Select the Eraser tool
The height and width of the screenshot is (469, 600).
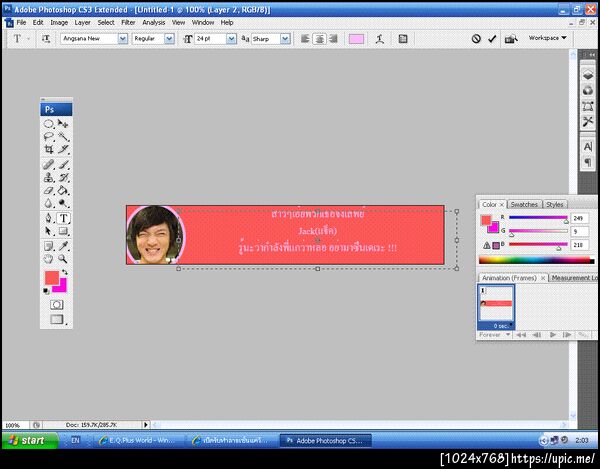click(x=49, y=190)
